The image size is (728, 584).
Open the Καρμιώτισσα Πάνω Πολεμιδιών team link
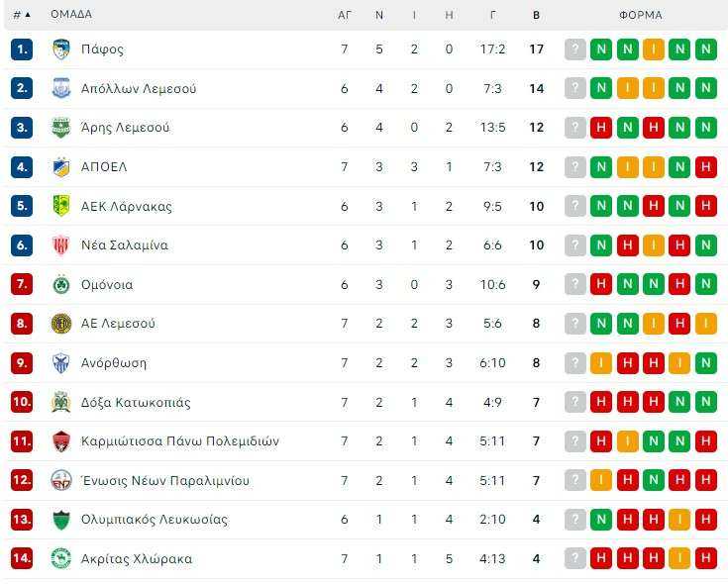179,441
